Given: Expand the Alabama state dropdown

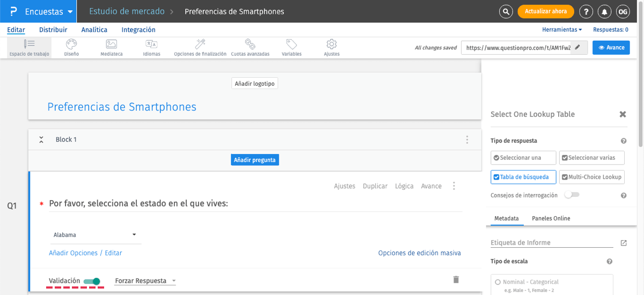Looking at the screenshot, I should tap(95, 235).
